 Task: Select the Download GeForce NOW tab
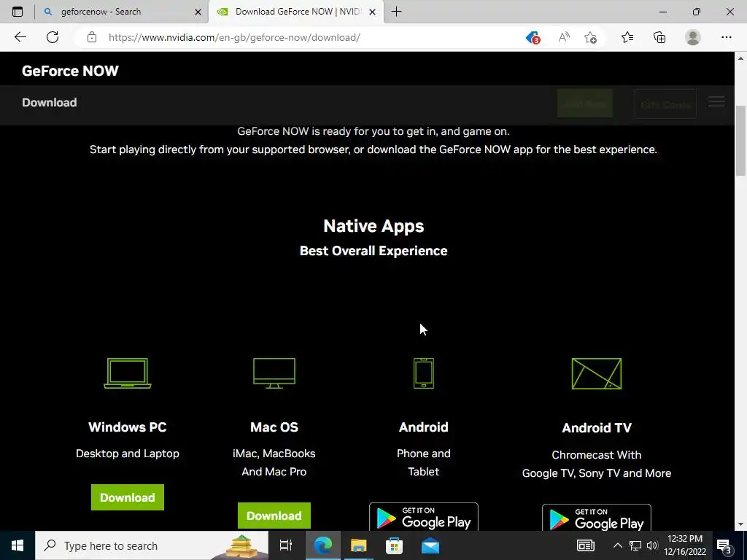(298, 12)
